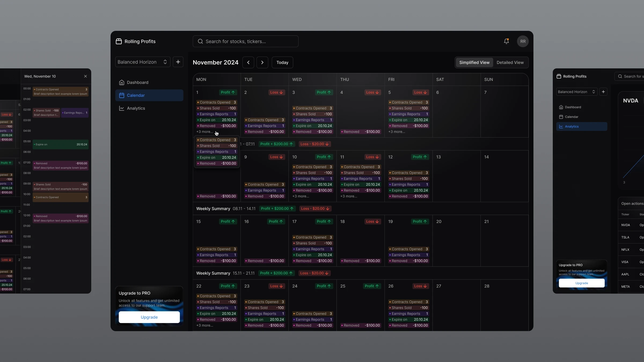Expand +3 more on November 1
644x362 pixels.
click(204, 132)
